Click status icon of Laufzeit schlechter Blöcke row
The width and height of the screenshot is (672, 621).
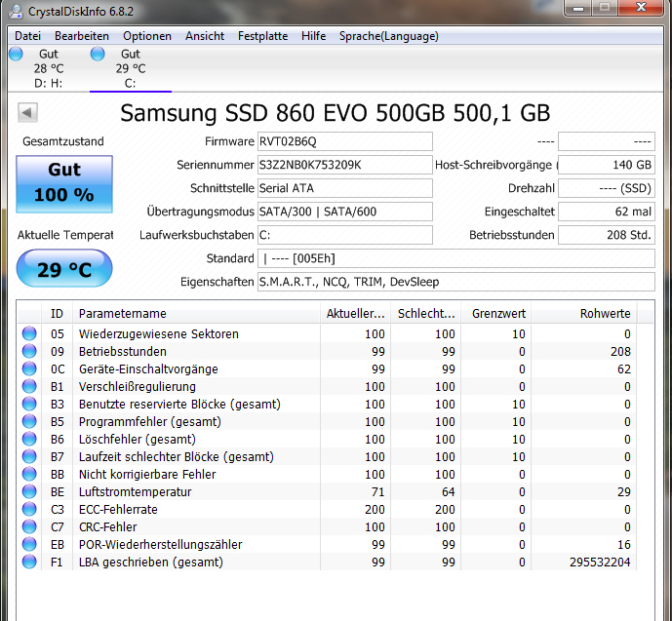29,456
